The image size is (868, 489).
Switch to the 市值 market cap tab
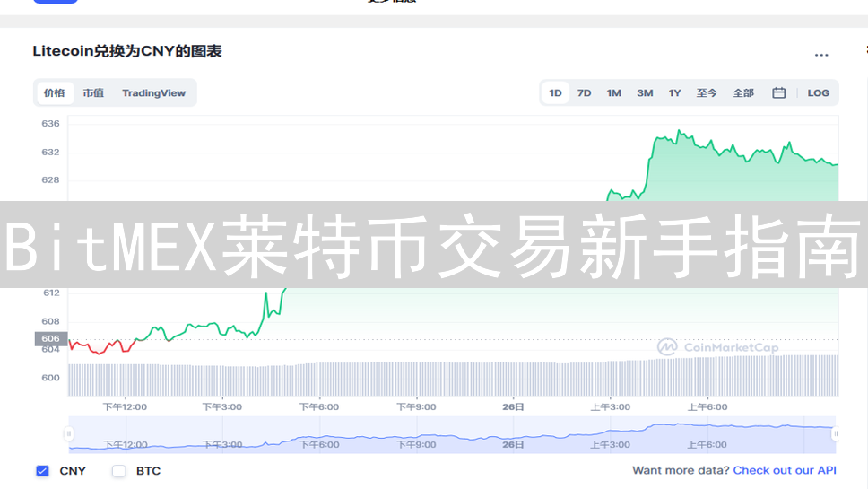click(x=93, y=93)
